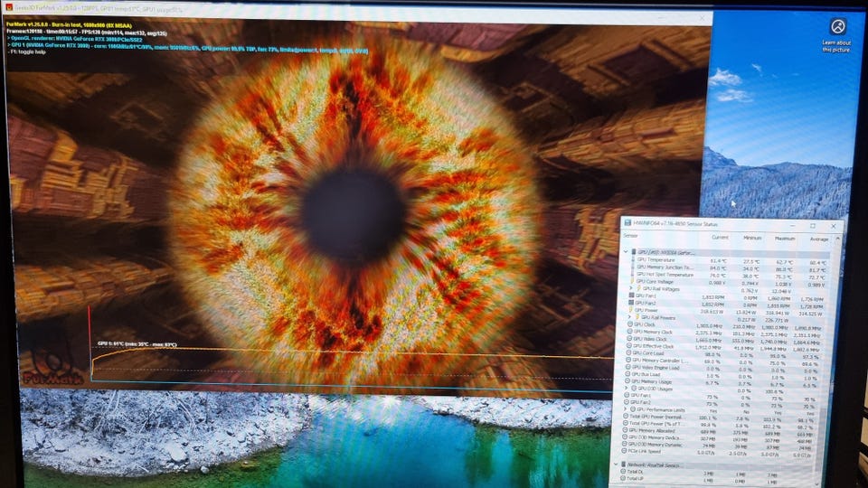This screenshot has width=868, height=488.
Task: Click the usage icon beside GPU Memory Controller Load
Action: click(x=628, y=361)
